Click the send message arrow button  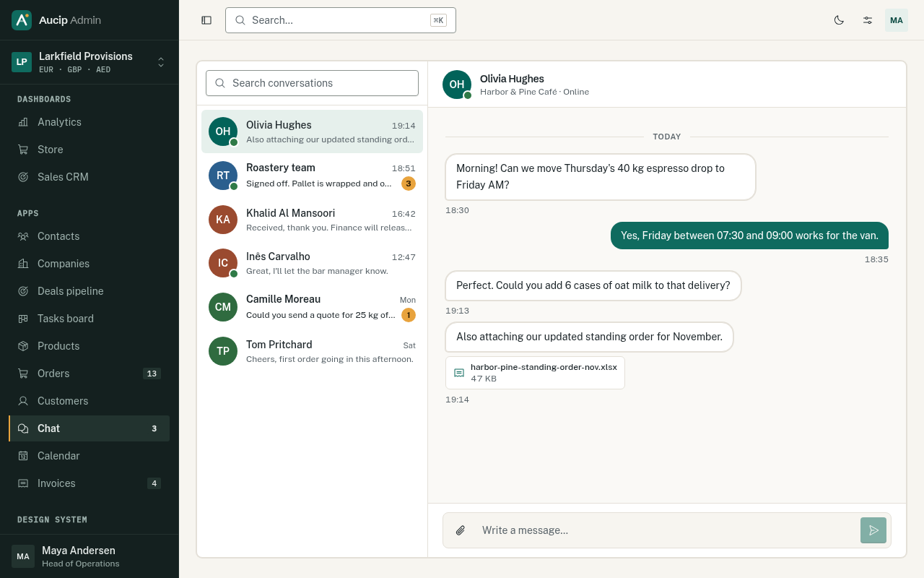[x=873, y=530]
